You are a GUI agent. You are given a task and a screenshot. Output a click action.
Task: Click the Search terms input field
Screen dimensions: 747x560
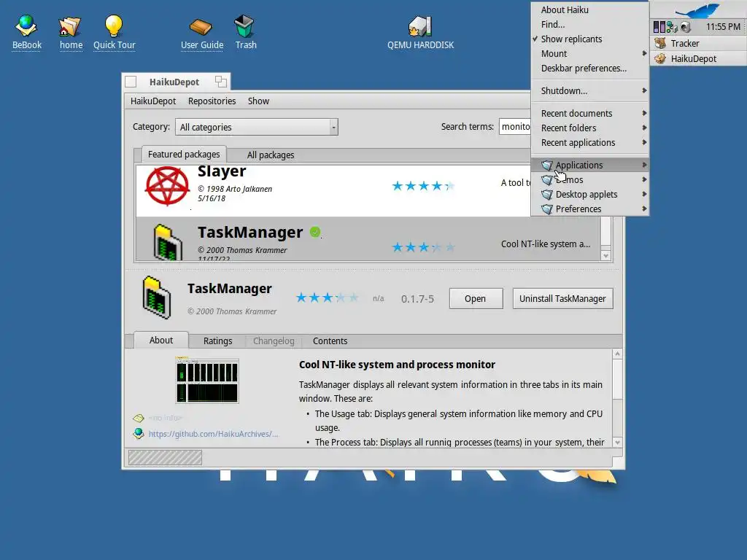point(516,127)
